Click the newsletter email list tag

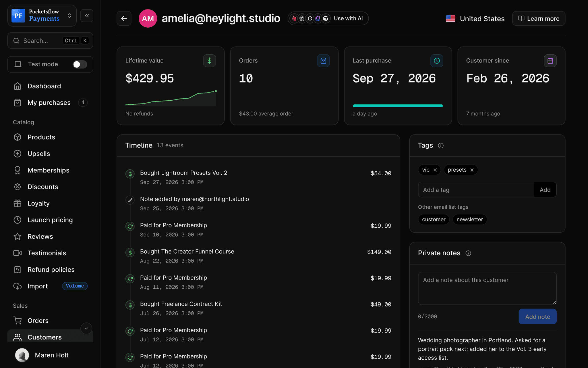pyautogui.click(x=470, y=219)
